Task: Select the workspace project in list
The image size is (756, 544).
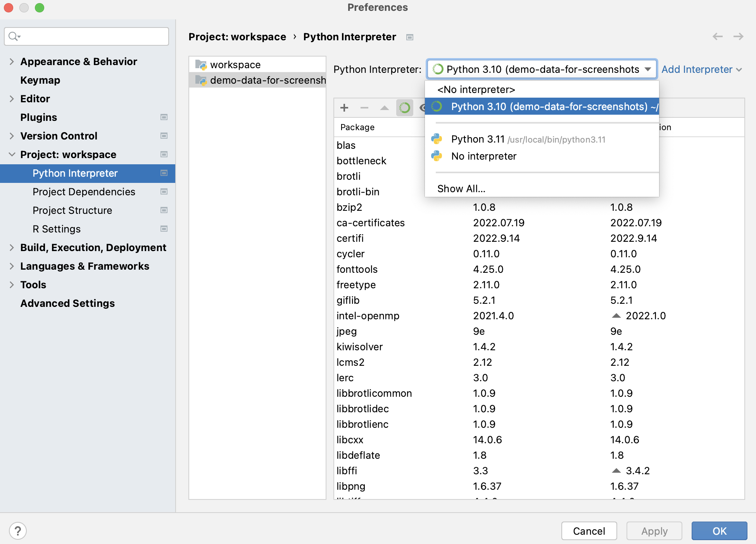Action: tap(257, 64)
